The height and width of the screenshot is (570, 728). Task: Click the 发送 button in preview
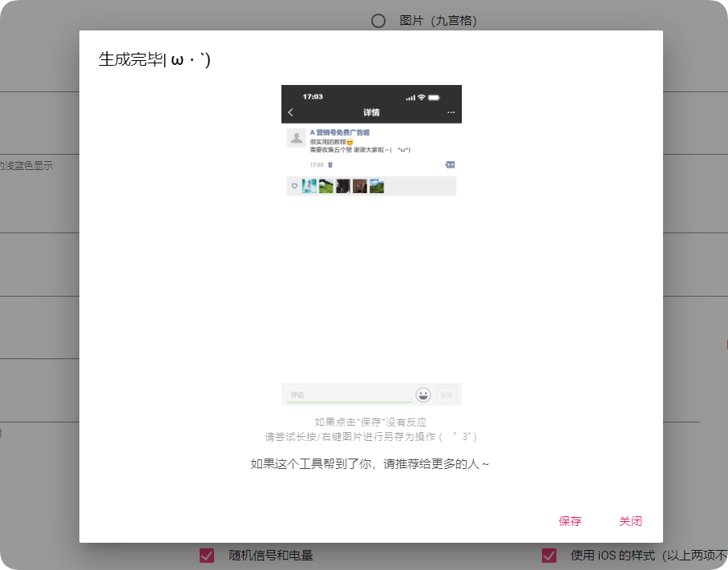446,395
